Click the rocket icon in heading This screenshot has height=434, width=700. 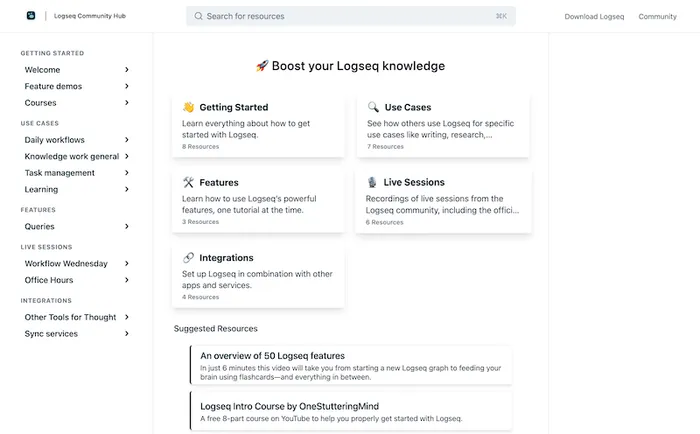(x=262, y=66)
